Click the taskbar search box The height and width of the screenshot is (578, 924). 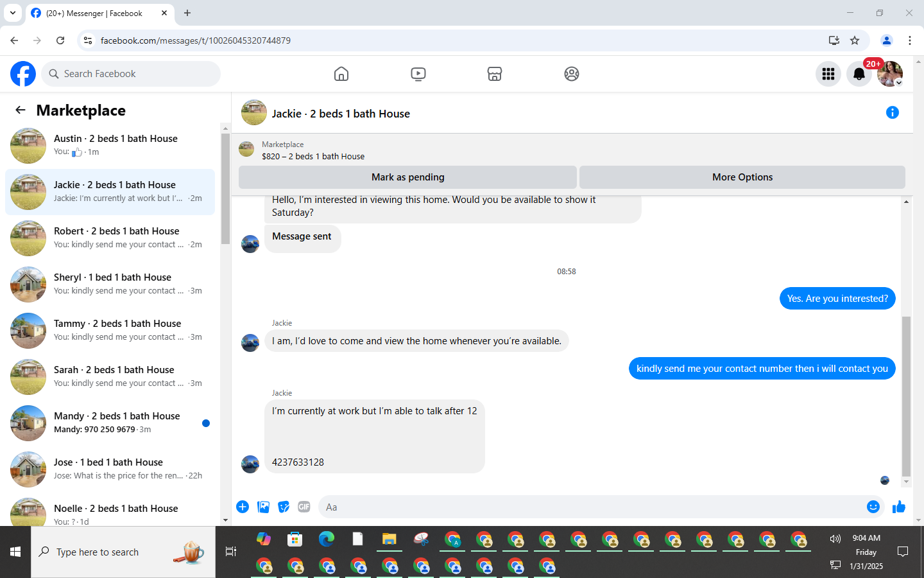coord(123,552)
